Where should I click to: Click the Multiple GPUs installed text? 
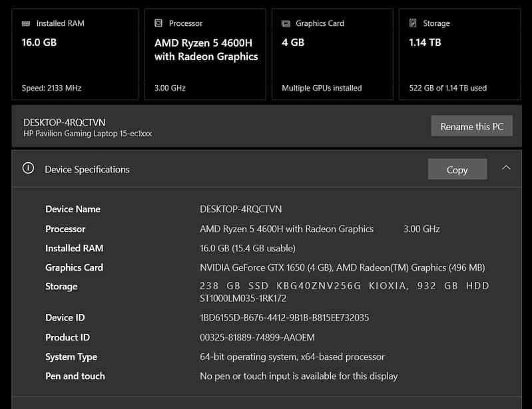(x=322, y=88)
